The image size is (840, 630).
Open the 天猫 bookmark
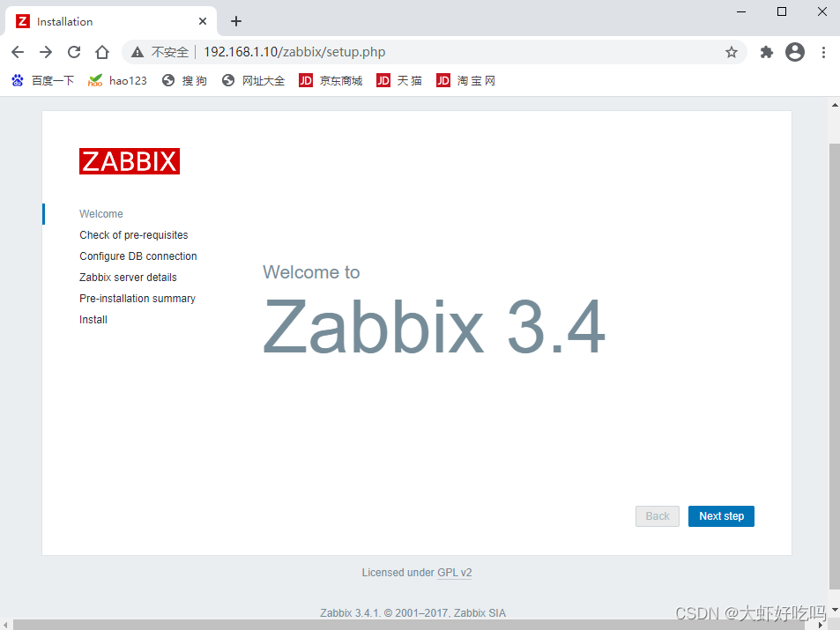399,81
